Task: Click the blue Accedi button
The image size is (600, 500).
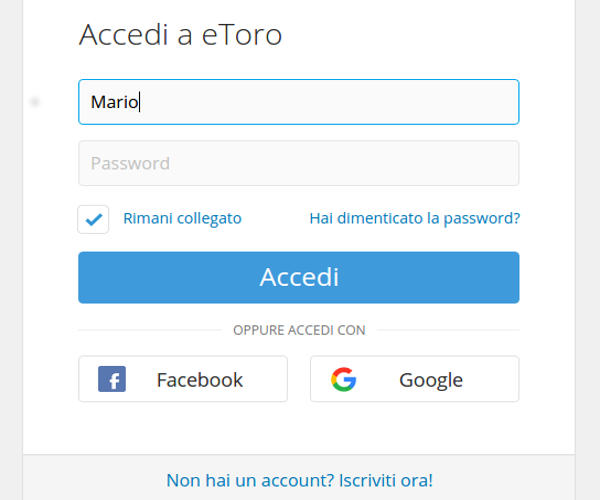Action: (x=298, y=277)
